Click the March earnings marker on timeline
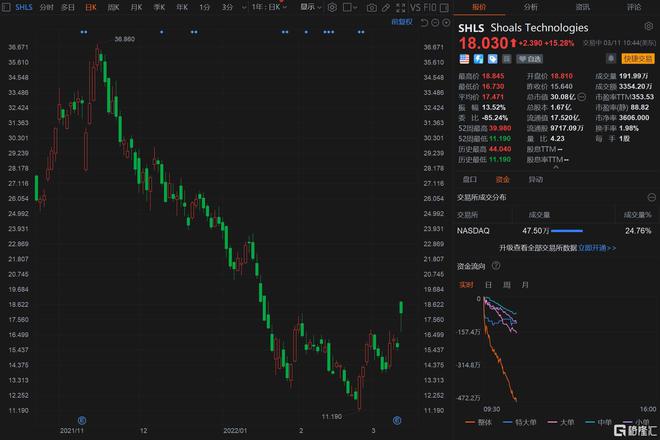660x440 pixels. [397, 420]
